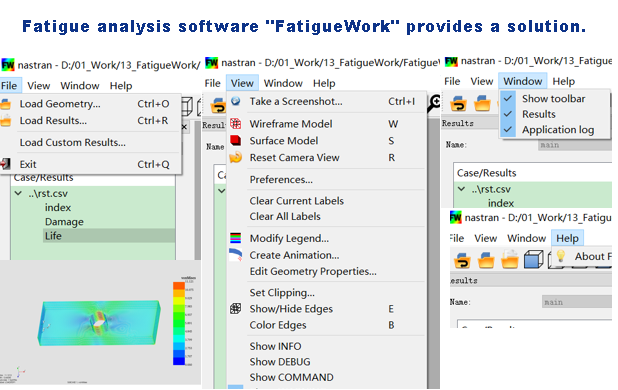
Task: Click FW app icon in Help-menu window title
Action: (455, 217)
